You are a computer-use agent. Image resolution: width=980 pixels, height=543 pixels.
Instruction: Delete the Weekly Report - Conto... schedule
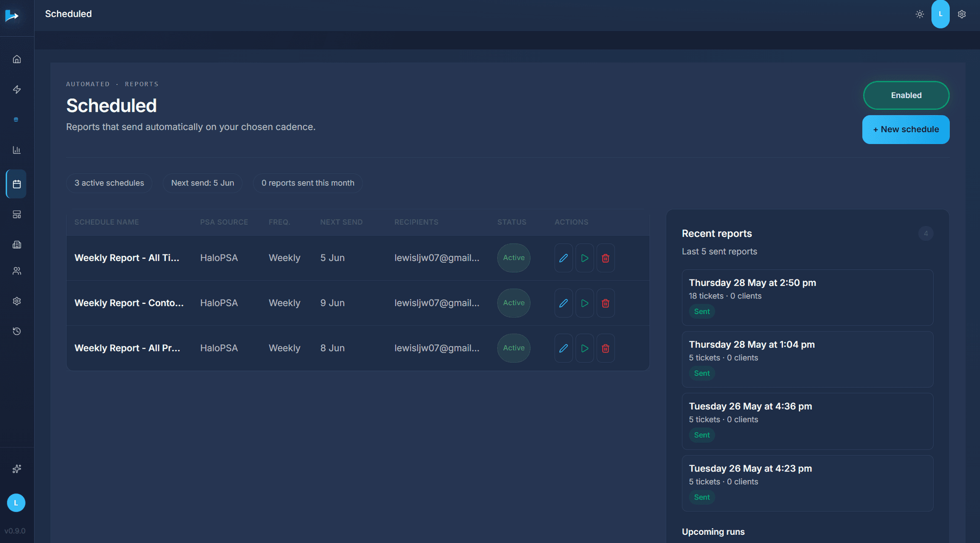coord(605,303)
